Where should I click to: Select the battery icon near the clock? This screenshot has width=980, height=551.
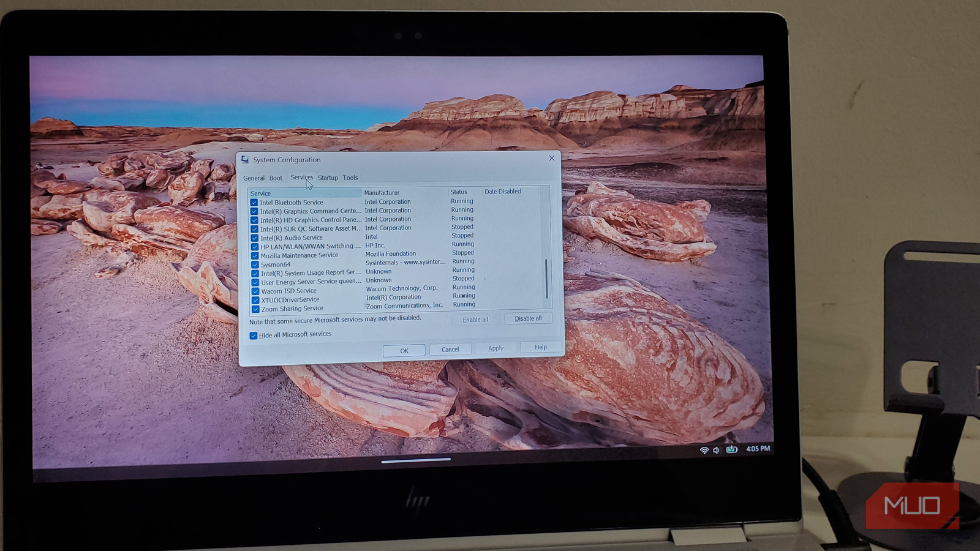point(731,448)
